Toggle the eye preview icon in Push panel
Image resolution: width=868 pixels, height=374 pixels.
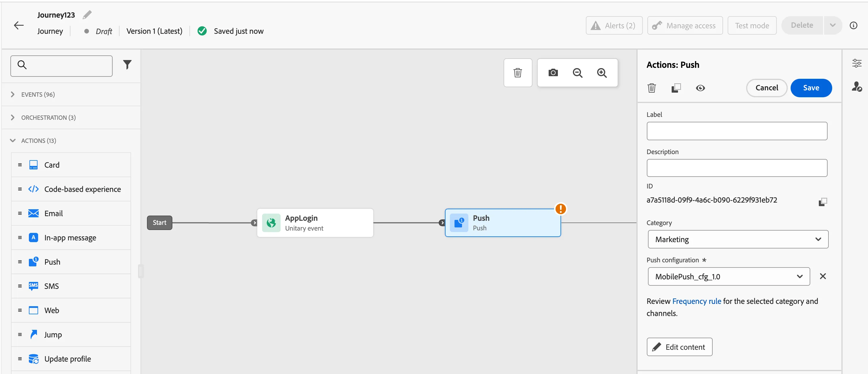pos(700,88)
